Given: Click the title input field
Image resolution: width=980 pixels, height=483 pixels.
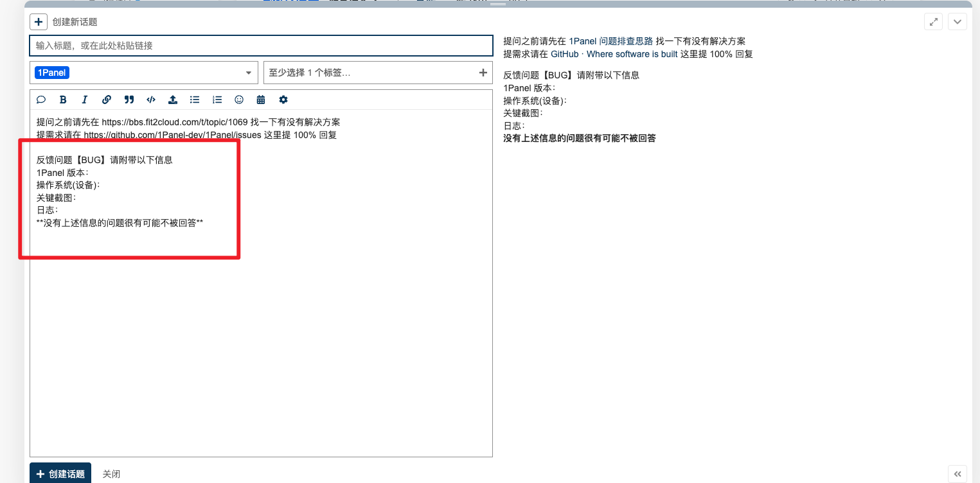Looking at the screenshot, I should tap(261, 46).
